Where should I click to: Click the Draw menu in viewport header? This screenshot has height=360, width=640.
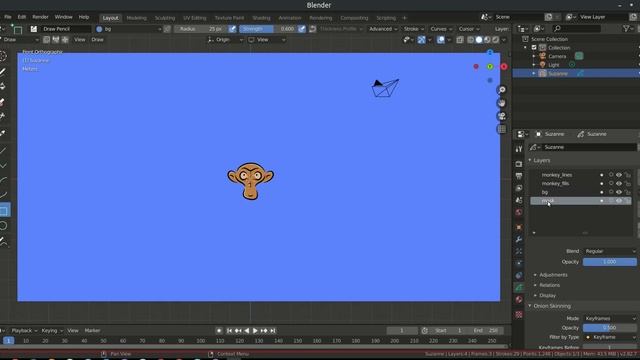point(98,40)
